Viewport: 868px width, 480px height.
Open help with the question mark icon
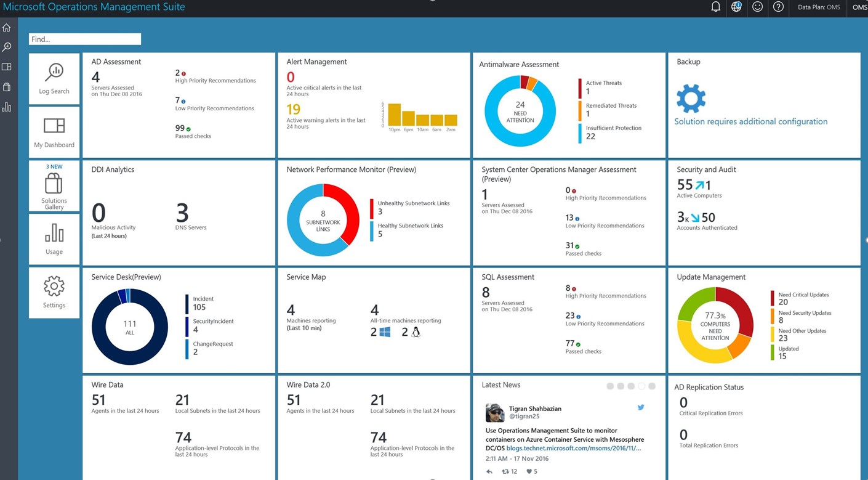tap(779, 7)
